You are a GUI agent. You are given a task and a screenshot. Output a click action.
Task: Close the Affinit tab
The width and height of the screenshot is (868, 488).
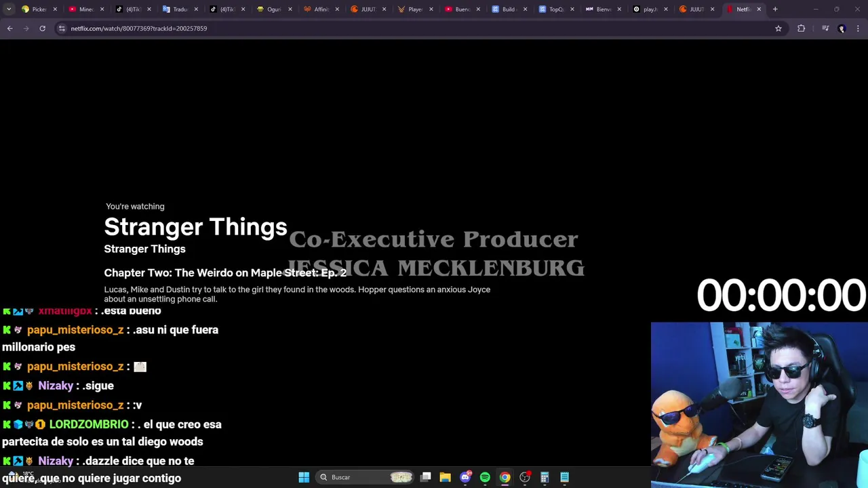click(337, 9)
